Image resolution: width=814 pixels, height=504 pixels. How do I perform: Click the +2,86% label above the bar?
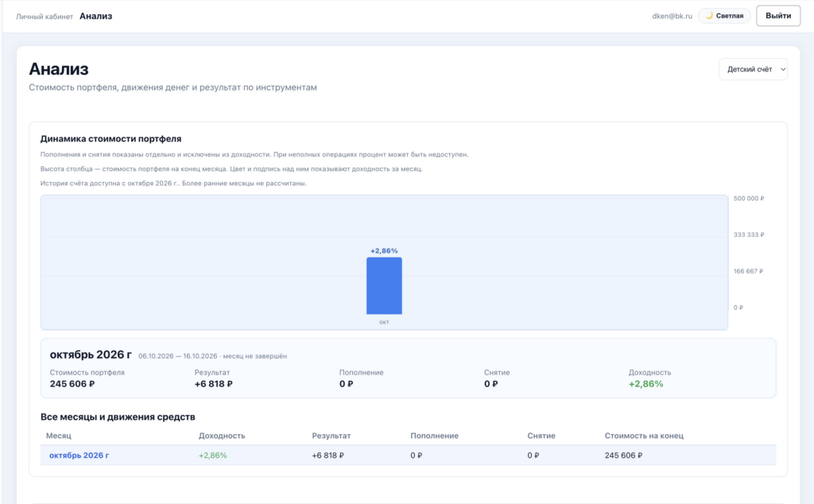(x=384, y=250)
